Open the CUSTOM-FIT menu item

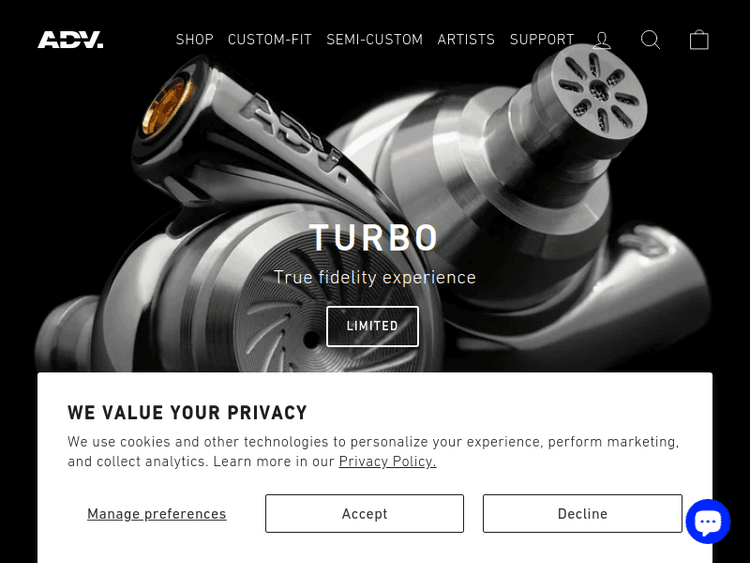[270, 39]
